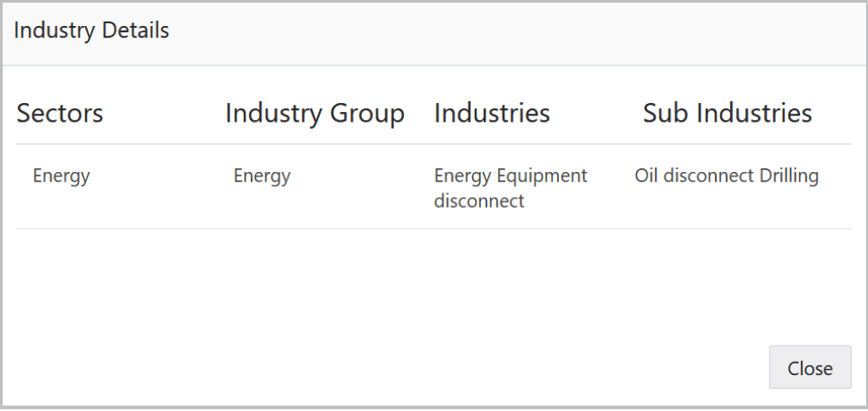Image resolution: width=868 pixels, height=411 pixels.
Task: Click the Sectors column header
Action: [x=60, y=114]
